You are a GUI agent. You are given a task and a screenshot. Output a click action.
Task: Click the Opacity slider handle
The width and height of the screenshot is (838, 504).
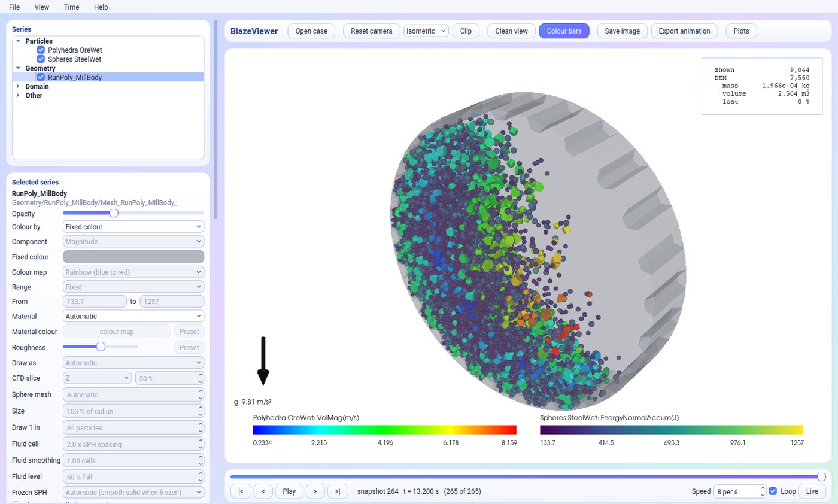coord(114,213)
